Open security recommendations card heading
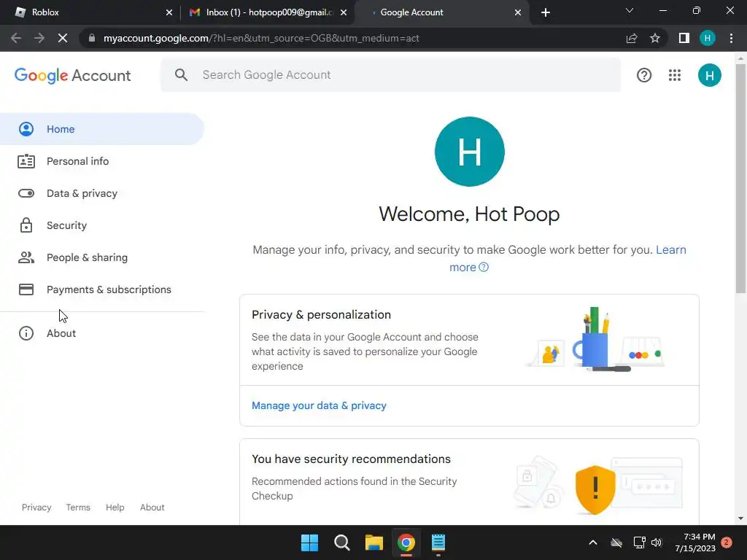This screenshot has height=560, width=747. point(351,459)
